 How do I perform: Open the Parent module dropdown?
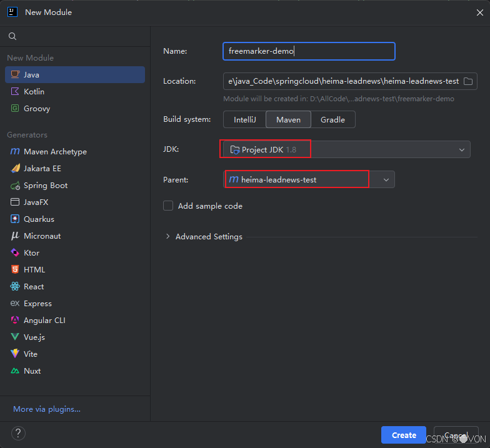[386, 180]
